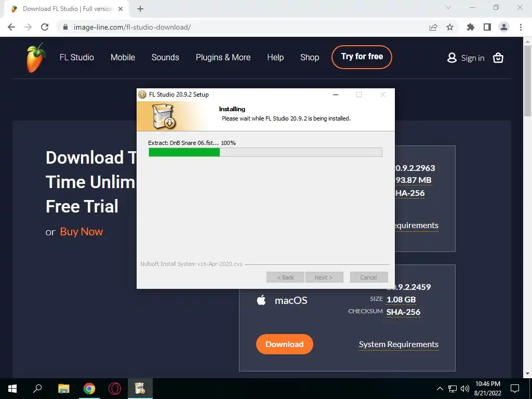Open notification center icon

pyautogui.click(x=515, y=389)
